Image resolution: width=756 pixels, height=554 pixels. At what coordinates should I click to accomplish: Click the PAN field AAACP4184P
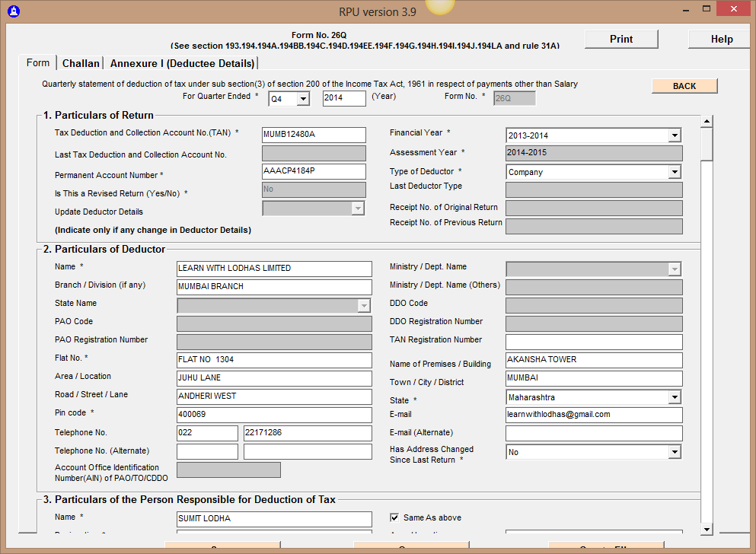314,171
